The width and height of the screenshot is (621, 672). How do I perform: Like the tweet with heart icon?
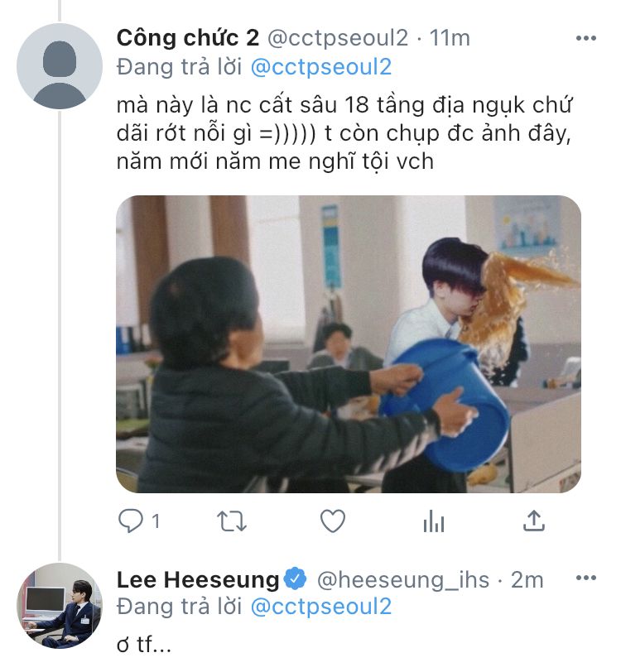(x=333, y=521)
